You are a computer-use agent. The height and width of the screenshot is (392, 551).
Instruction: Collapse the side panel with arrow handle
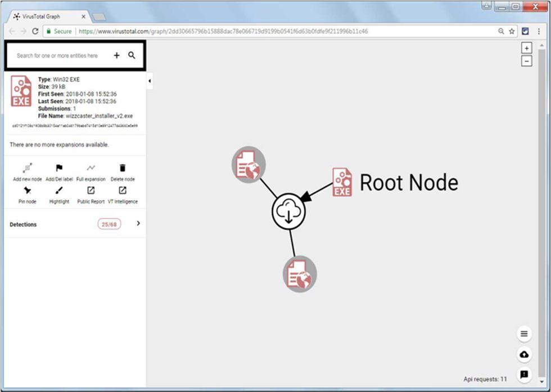point(150,81)
